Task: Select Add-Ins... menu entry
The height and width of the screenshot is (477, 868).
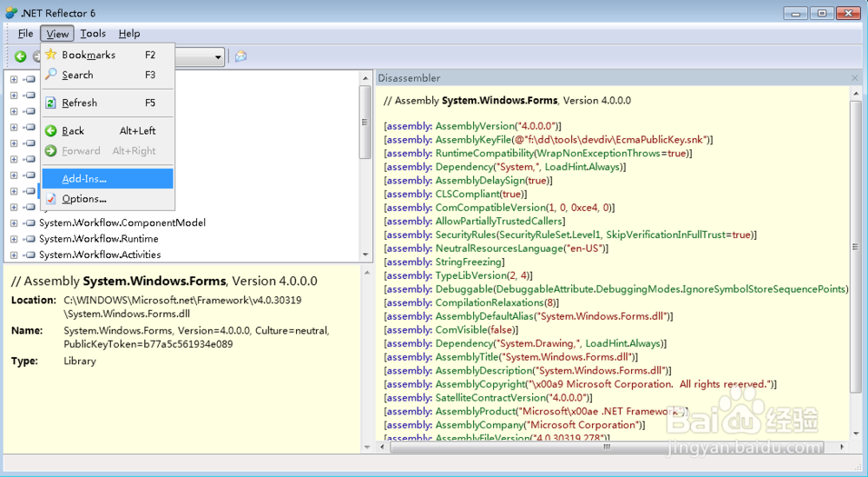Action: click(108, 178)
